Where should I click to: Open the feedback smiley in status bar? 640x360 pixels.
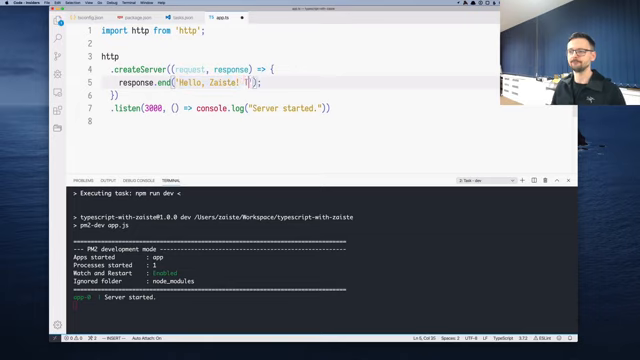point(559,338)
